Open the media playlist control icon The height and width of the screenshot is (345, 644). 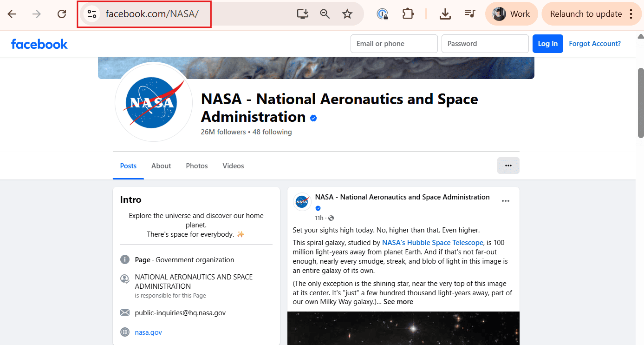(470, 13)
